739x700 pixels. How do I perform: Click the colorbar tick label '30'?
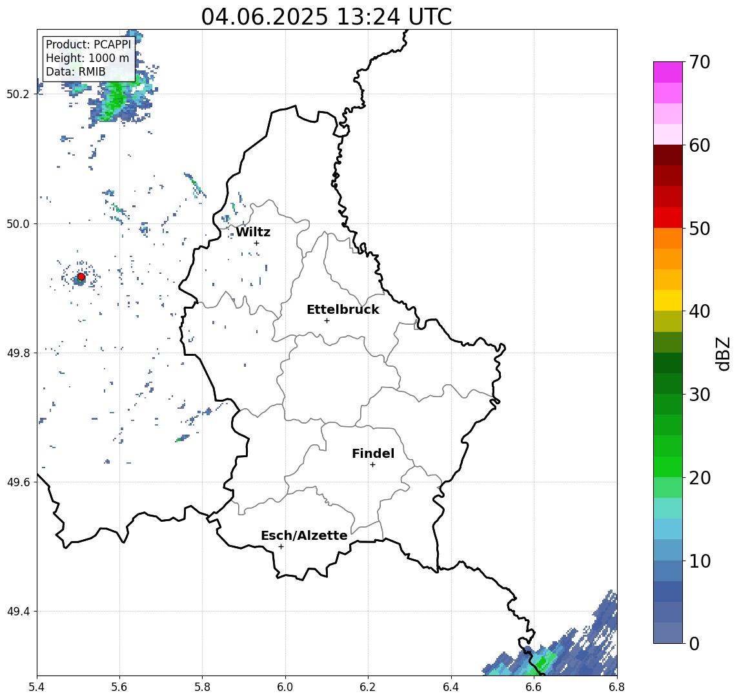coord(700,395)
